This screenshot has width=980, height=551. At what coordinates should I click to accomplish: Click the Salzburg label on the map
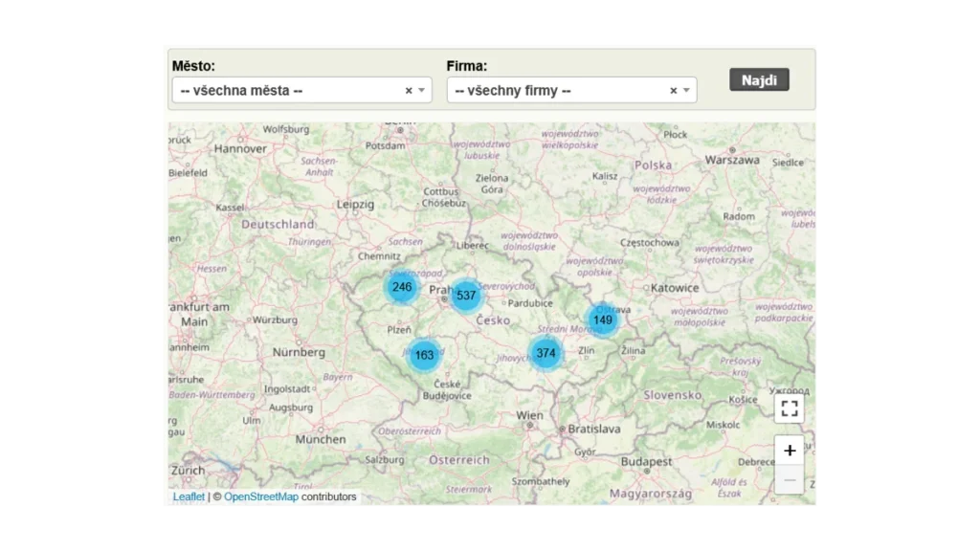click(x=385, y=460)
